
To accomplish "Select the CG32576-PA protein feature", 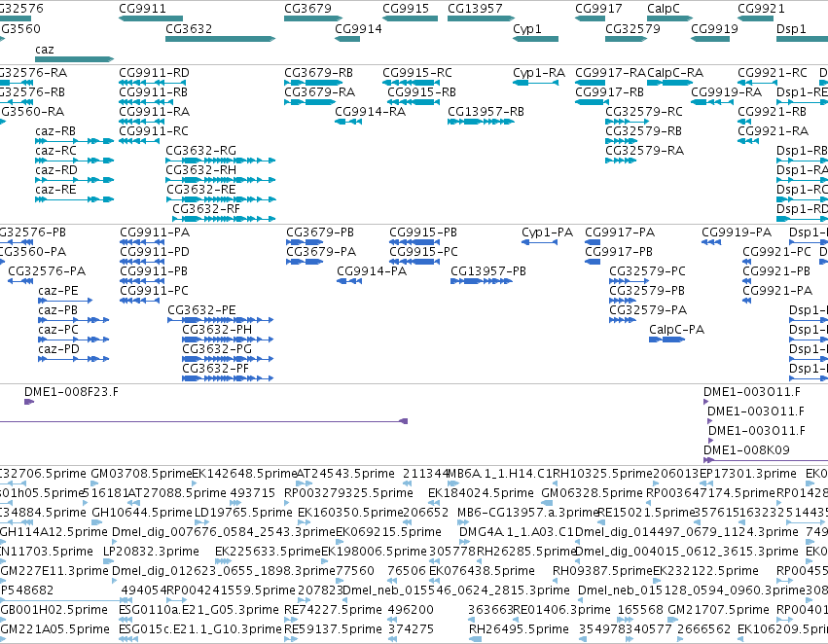I will [20, 281].
